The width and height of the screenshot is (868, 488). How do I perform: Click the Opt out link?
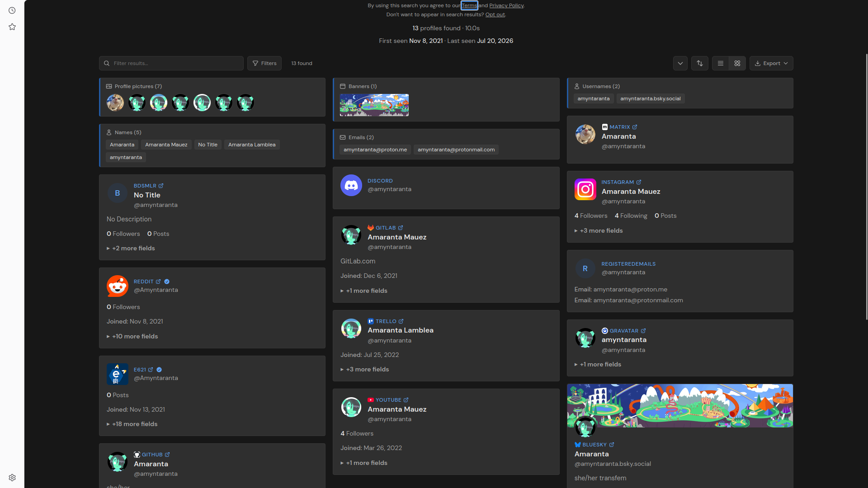pyautogui.click(x=495, y=14)
